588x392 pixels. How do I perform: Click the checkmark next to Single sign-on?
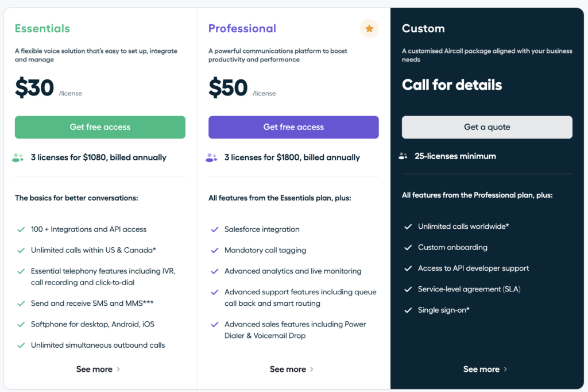[x=408, y=310]
